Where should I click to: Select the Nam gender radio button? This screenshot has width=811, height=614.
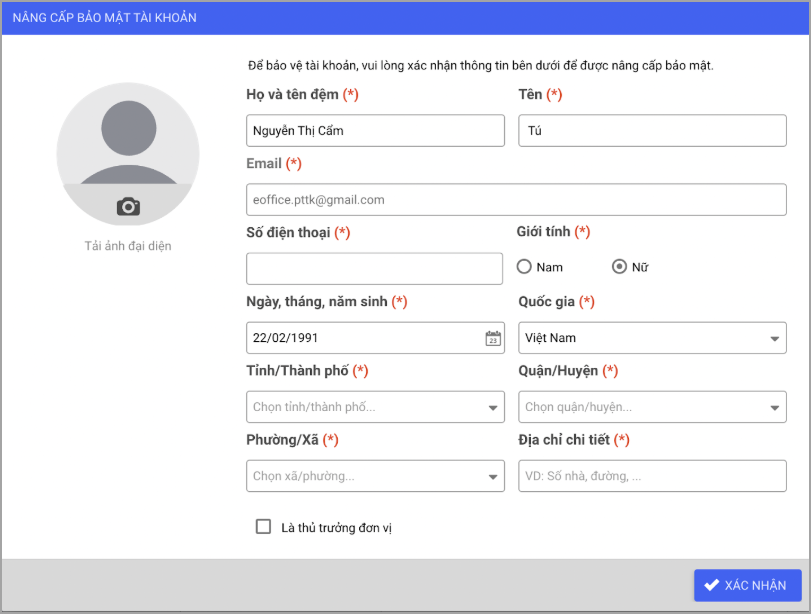pos(524,267)
